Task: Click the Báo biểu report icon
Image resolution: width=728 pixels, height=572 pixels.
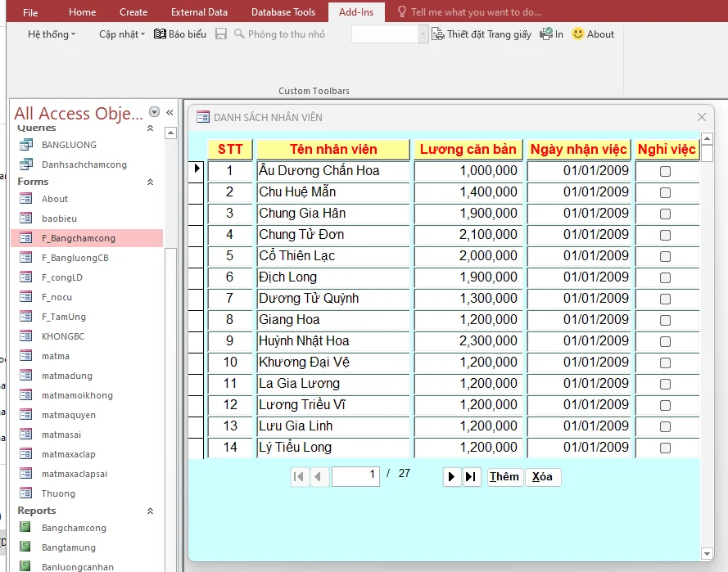Action: point(161,34)
